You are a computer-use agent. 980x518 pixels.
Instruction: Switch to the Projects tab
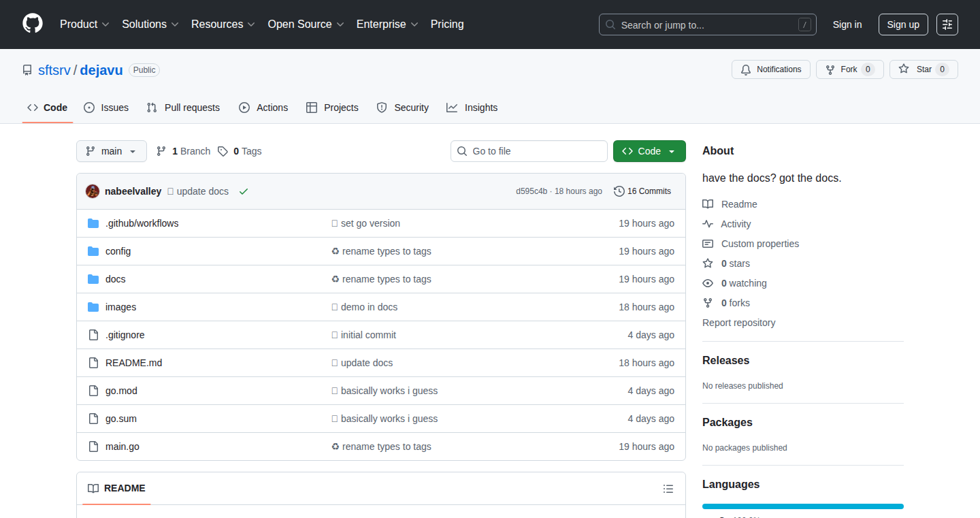click(x=332, y=108)
